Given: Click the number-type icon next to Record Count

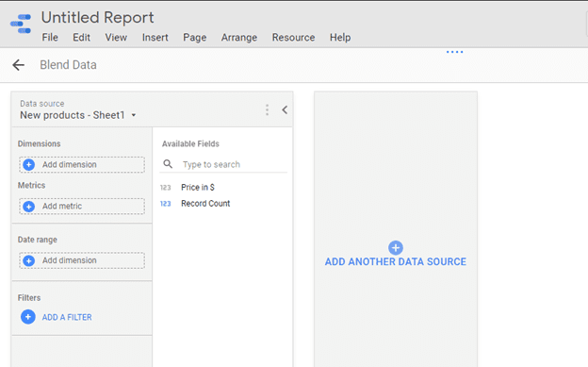Looking at the screenshot, I should (166, 204).
